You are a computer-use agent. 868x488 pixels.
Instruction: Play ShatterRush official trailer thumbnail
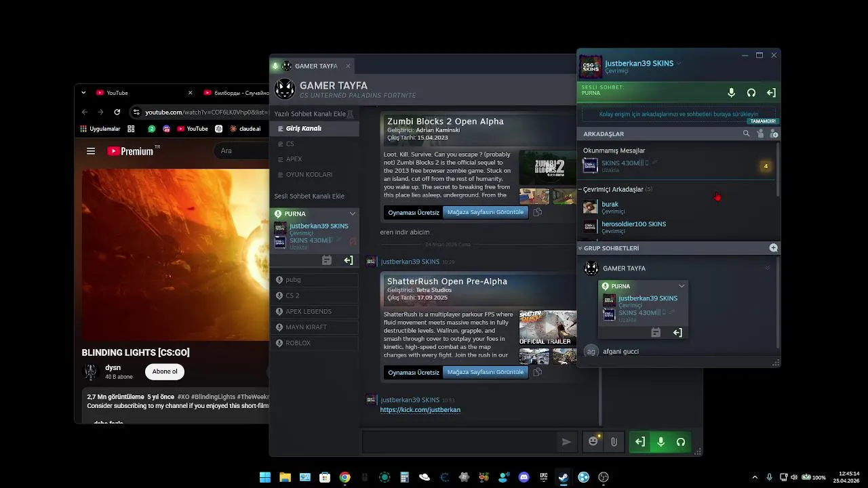(548, 328)
